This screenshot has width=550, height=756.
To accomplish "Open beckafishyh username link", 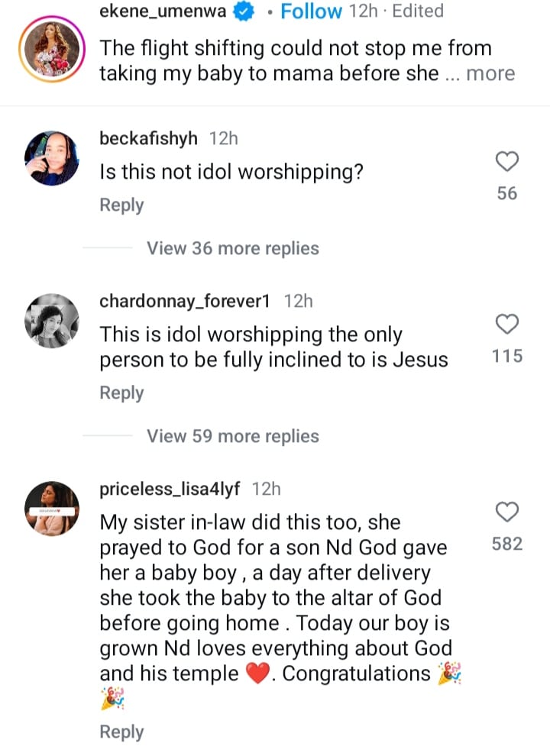I will pyautogui.click(x=148, y=138).
